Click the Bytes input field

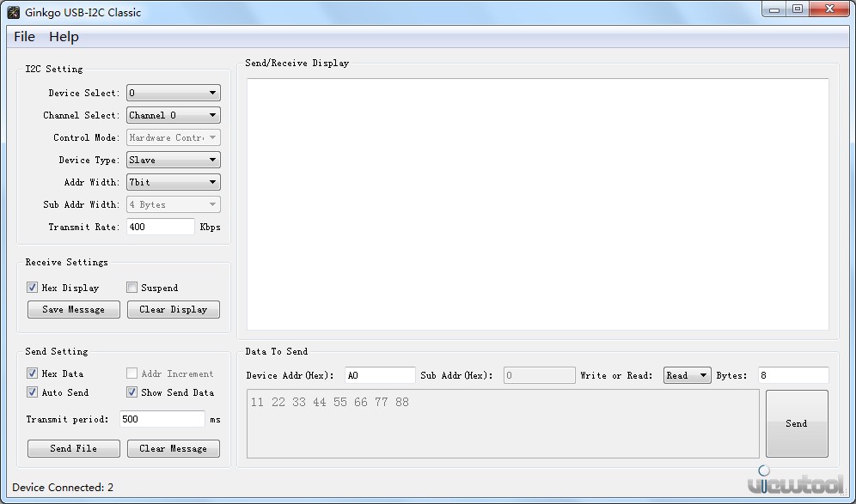click(x=793, y=375)
